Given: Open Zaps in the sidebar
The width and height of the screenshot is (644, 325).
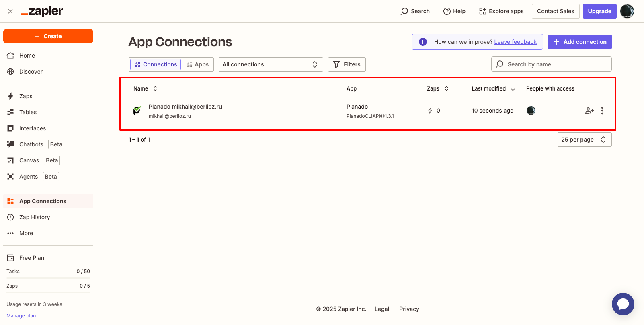Looking at the screenshot, I should [x=48, y=96].
